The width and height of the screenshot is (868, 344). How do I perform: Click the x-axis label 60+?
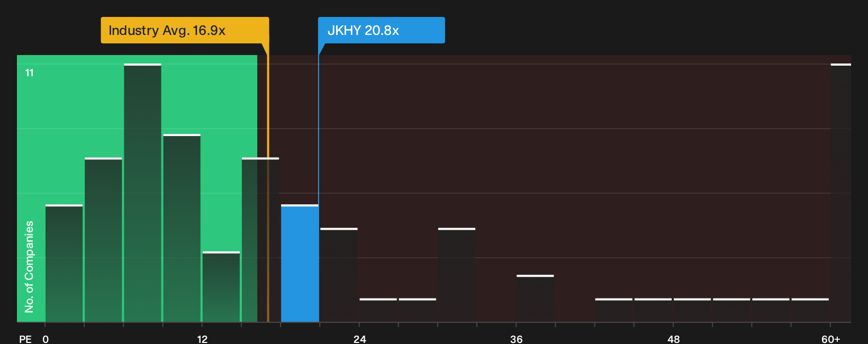830,339
